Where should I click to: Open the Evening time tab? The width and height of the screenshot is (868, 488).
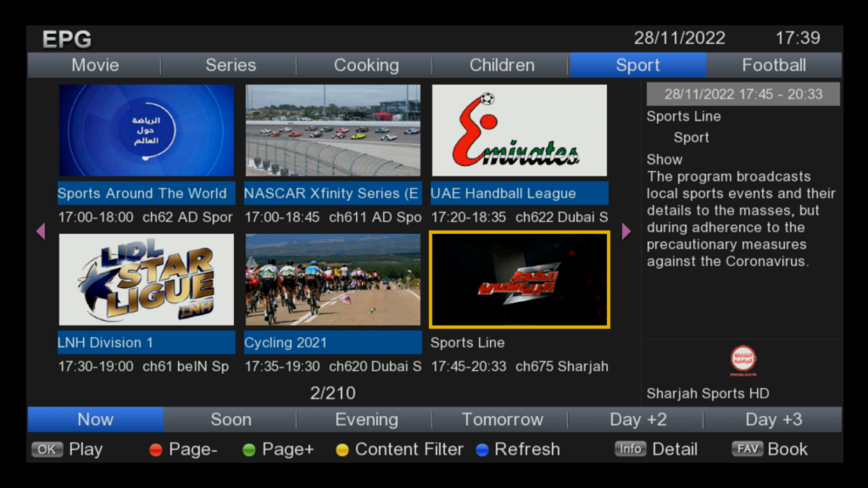click(366, 419)
